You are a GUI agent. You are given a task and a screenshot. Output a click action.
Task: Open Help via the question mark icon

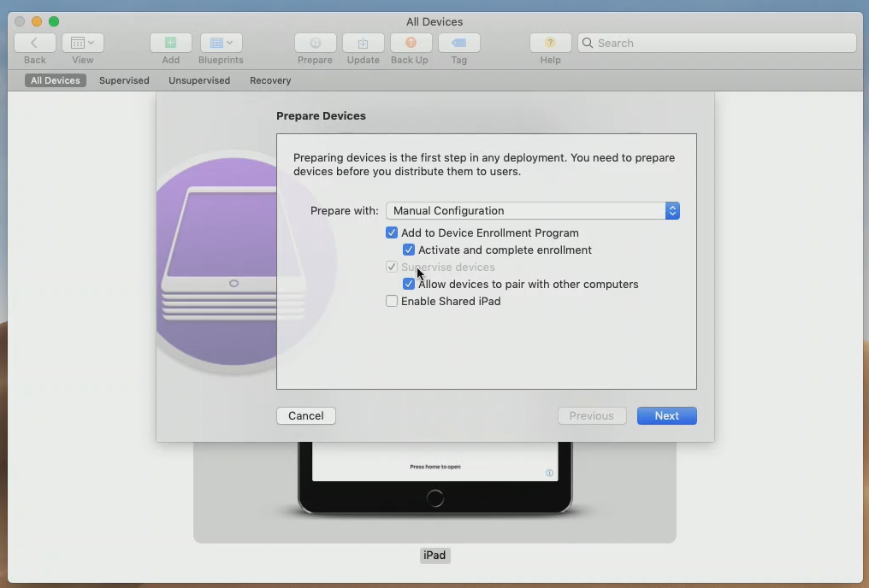pyautogui.click(x=550, y=43)
